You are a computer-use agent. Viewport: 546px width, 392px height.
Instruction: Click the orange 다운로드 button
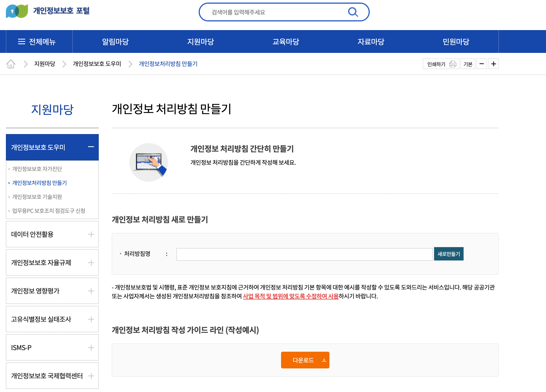tap(305, 360)
